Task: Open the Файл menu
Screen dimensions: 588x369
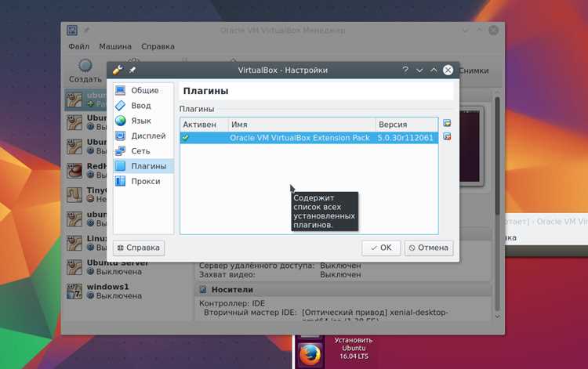Action: [78, 46]
